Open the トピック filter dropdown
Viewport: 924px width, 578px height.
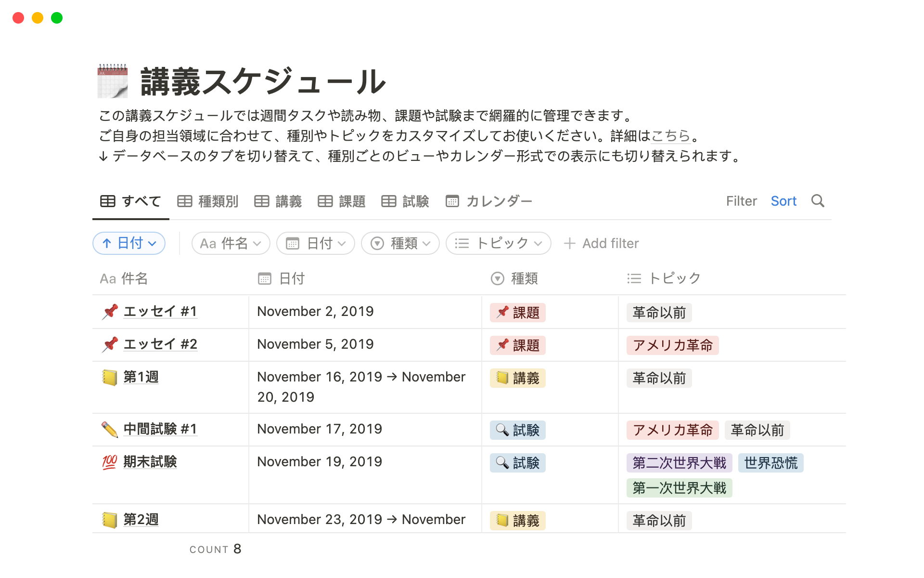click(498, 243)
